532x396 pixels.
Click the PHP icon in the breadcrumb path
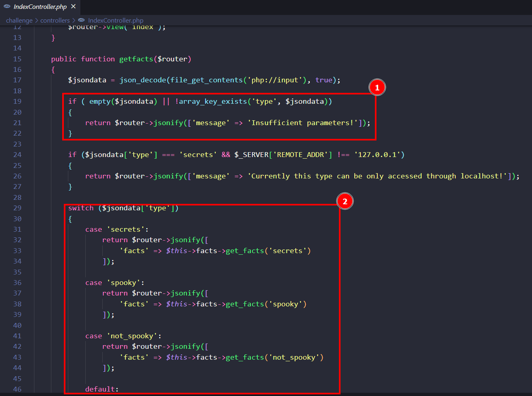(x=81, y=20)
